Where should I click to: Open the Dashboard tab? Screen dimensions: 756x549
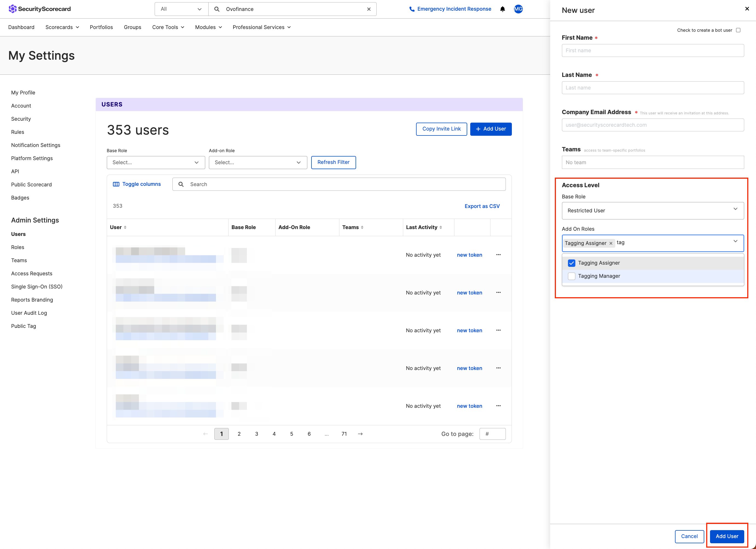[21, 27]
